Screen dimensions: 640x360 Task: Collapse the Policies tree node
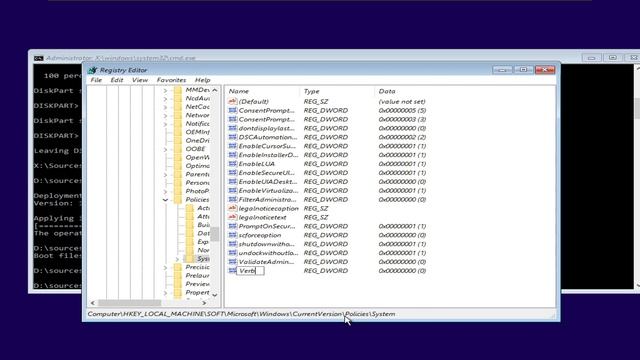coord(165,200)
